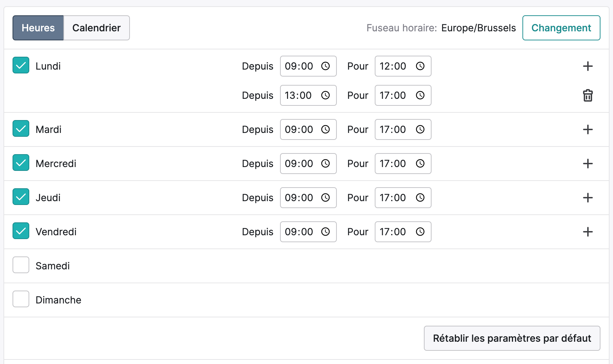Uncheck the Lundi checkbox

[21, 65]
